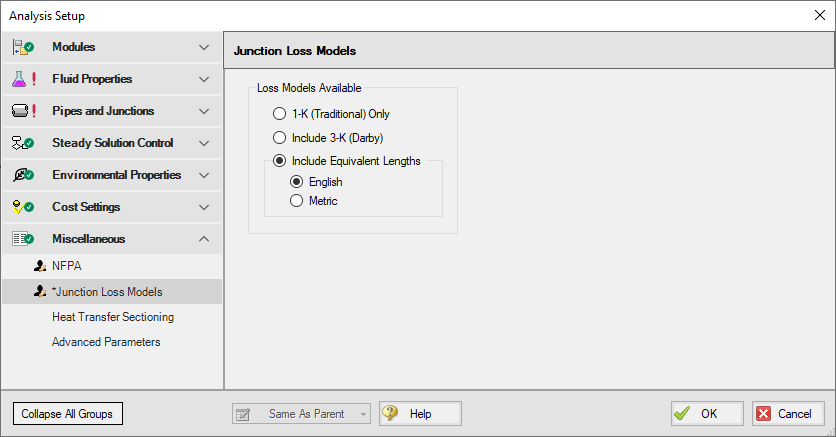The image size is (836, 437).
Task: Click the Help question mark icon
Action: 390,413
